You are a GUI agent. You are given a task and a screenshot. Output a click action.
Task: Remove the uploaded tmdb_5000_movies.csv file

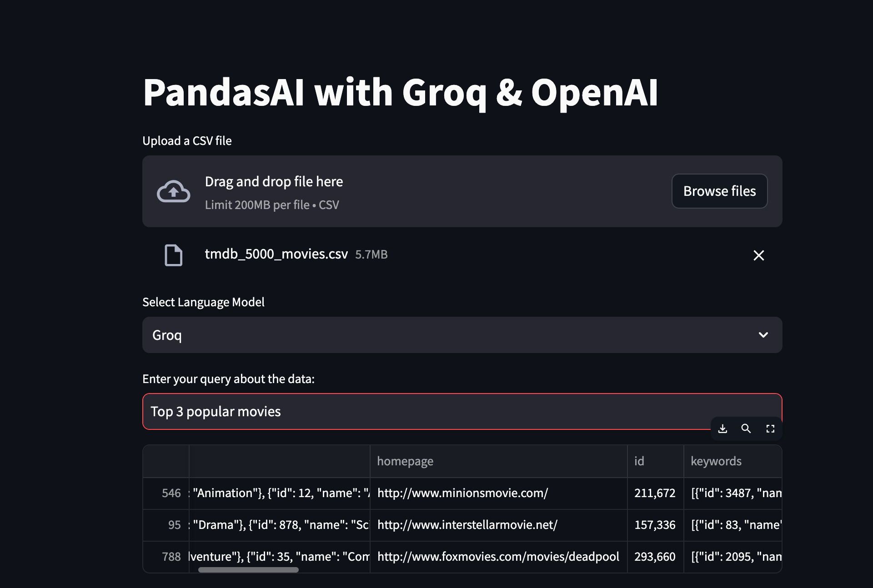click(758, 255)
